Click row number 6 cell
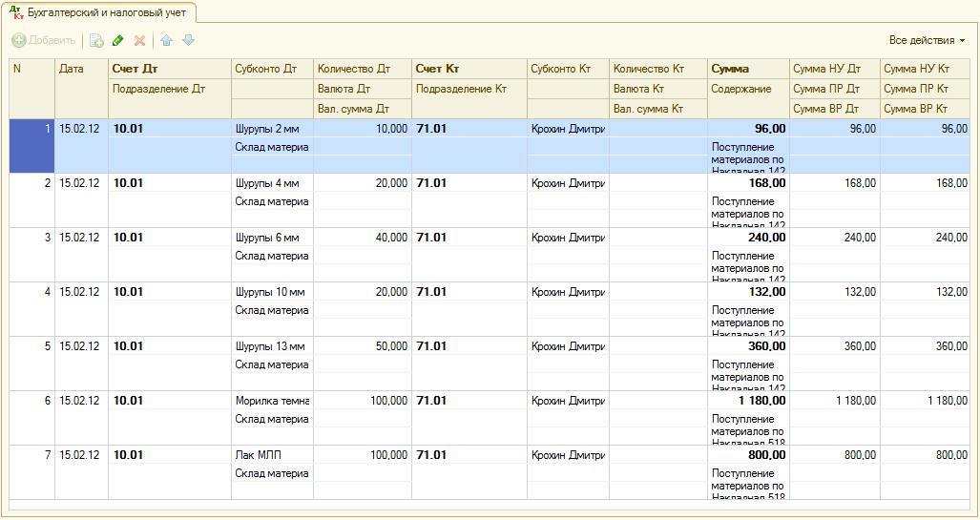The height and width of the screenshot is (520, 980). click(31, 401)
